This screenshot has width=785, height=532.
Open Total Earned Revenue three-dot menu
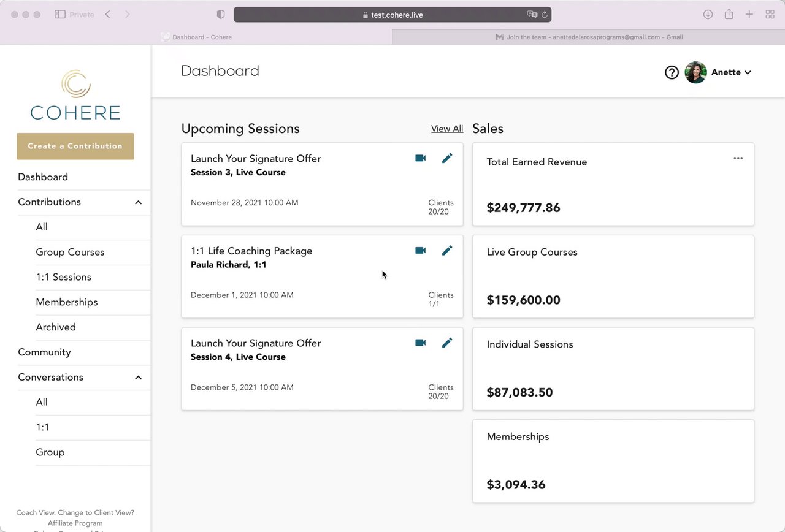pos(738,158)
